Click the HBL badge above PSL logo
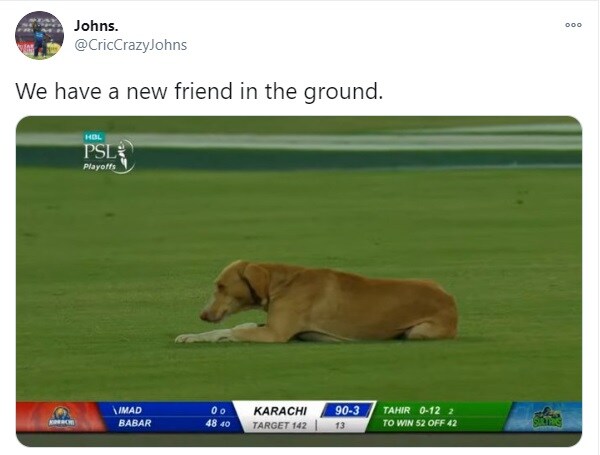Image resolution: width=600 pixels, height=455 pixels. pyautogui.click(x=94, y=137)
